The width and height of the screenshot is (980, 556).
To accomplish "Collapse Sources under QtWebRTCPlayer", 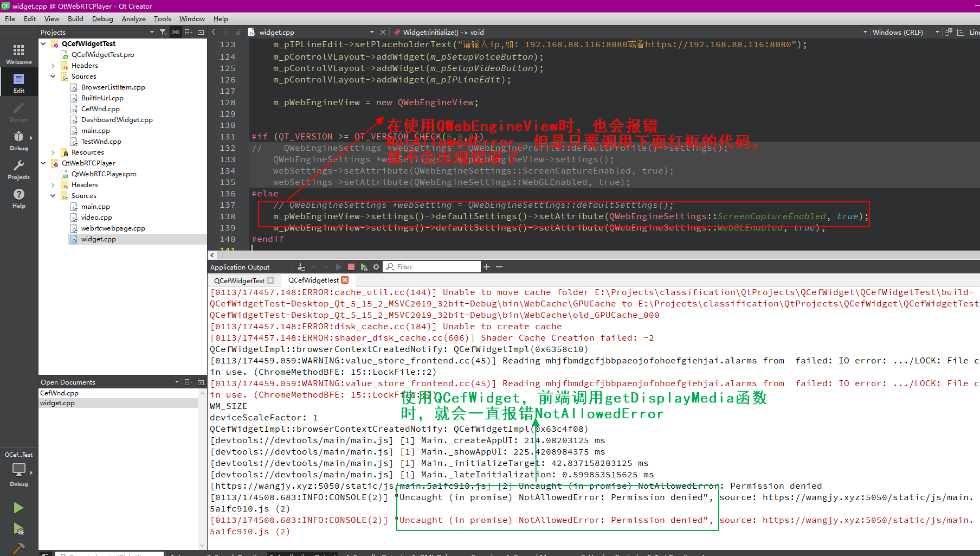I will 53,195.
